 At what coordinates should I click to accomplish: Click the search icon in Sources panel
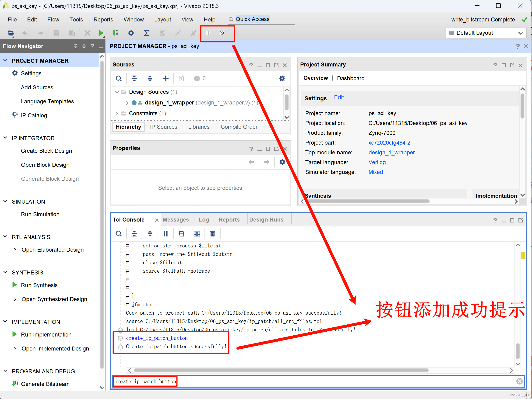[119, 79]
